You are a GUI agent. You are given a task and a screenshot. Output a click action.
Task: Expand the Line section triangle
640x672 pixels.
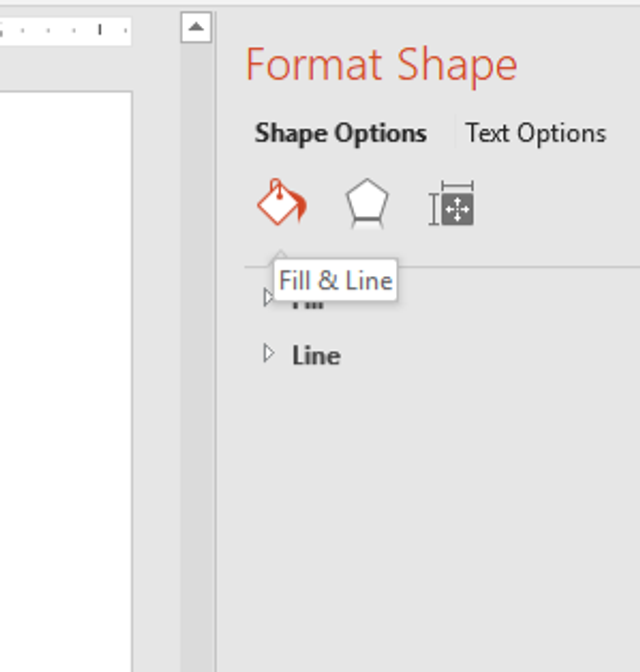pyautogui.click(x=267, y=354)
